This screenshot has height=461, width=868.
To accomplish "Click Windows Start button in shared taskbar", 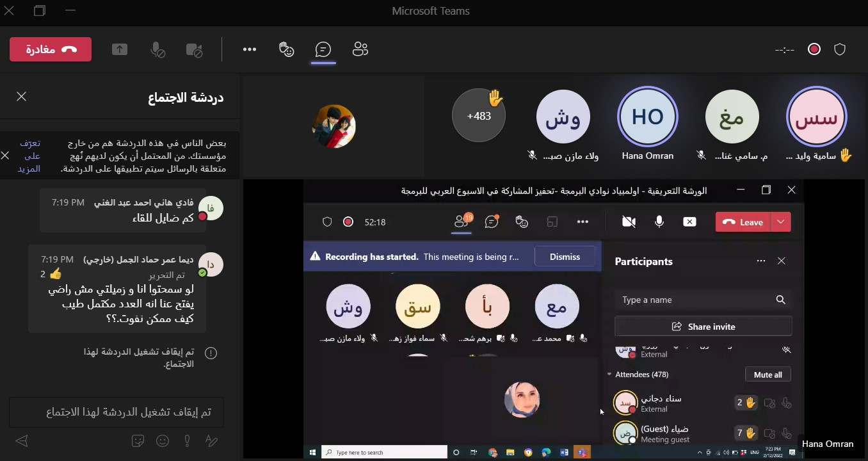I will pos(312,453).
